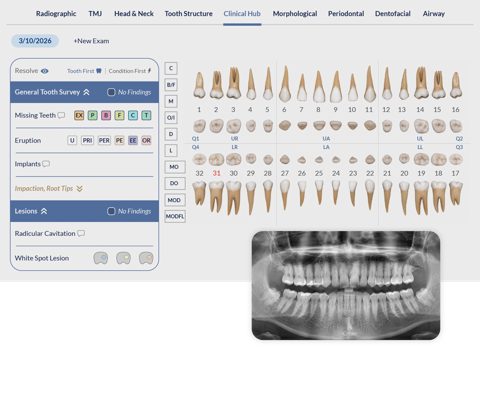This screenshot has height=397, width=480.
Task: Select the cyan C missing tag
Action: tap(133, 116)
